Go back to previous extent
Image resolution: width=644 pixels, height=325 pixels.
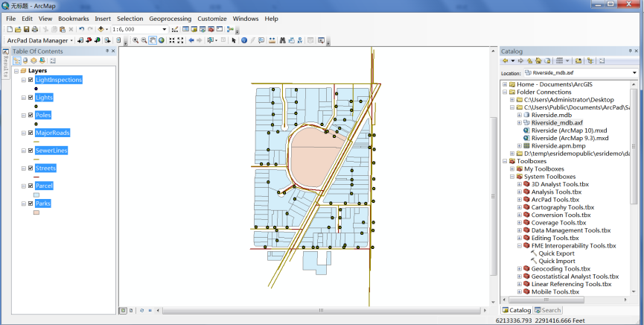(x=191, y=40)
